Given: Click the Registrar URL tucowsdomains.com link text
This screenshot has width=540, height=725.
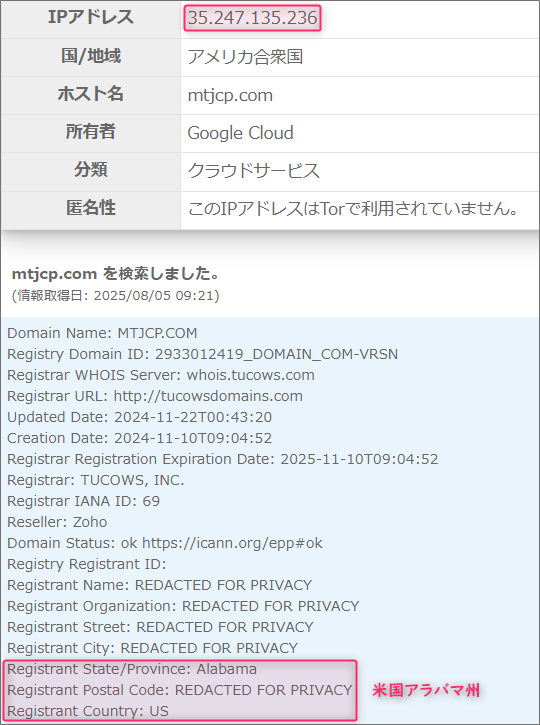Looking at the screenshot, I should click(208, 396).
